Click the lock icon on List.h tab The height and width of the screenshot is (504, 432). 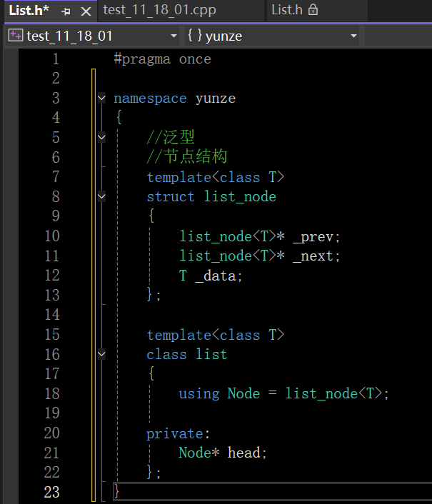click(x=313, y=10)
